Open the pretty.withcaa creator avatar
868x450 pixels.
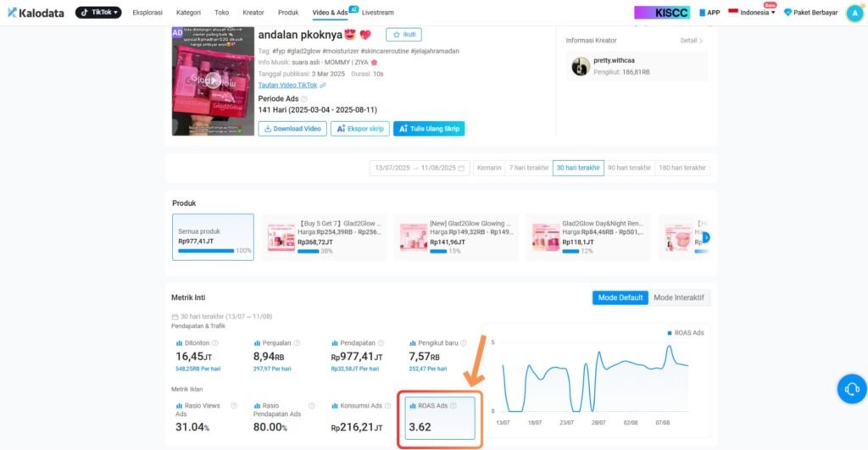click(580, 66)
